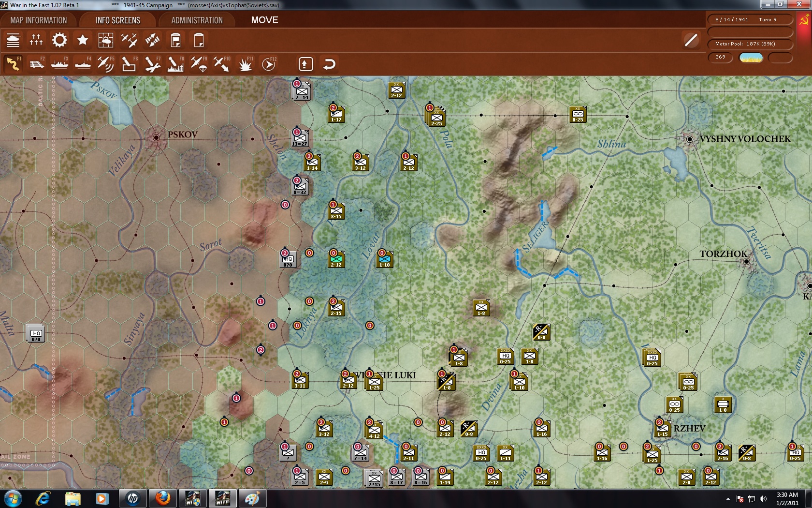812x508 pixels.
Task: Select the 3-15 unit counter
Action: (336, 210)
